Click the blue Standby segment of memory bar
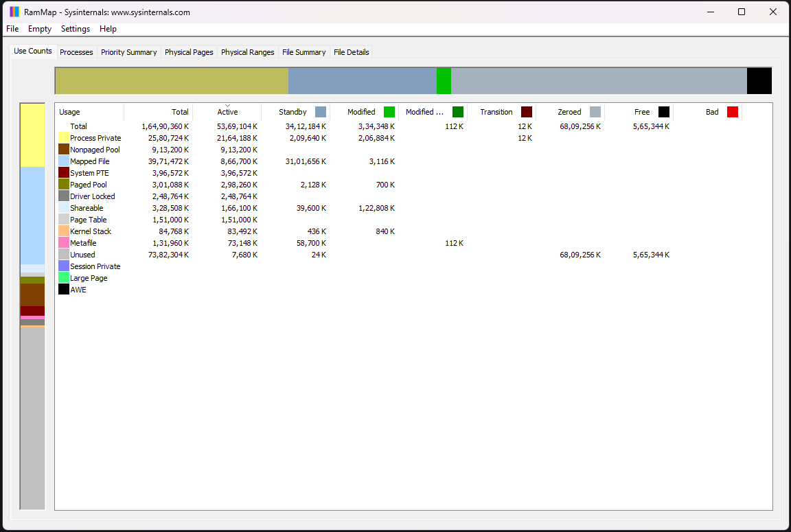This screenshot has height=532, width=791. click(x=363, y=81)
